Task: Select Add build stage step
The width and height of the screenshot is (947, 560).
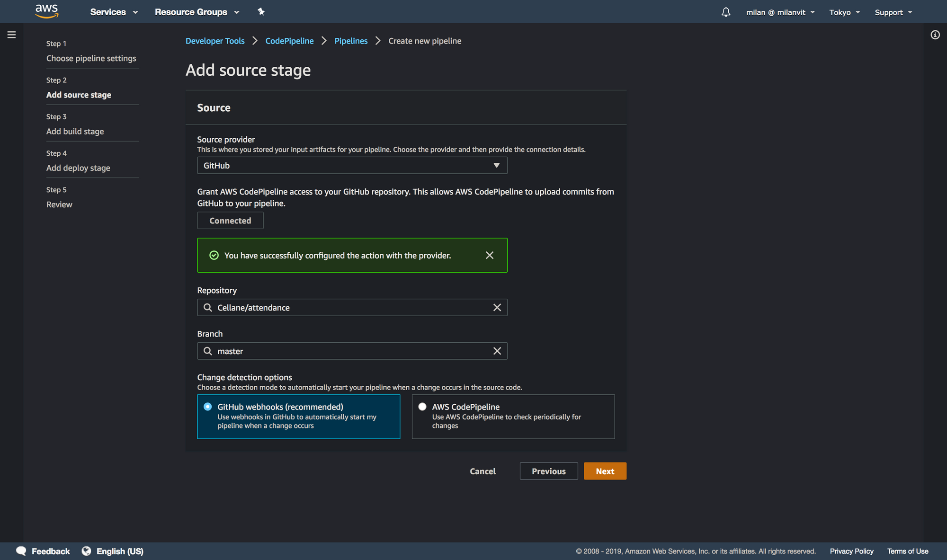Action: [x=75, y=131]
